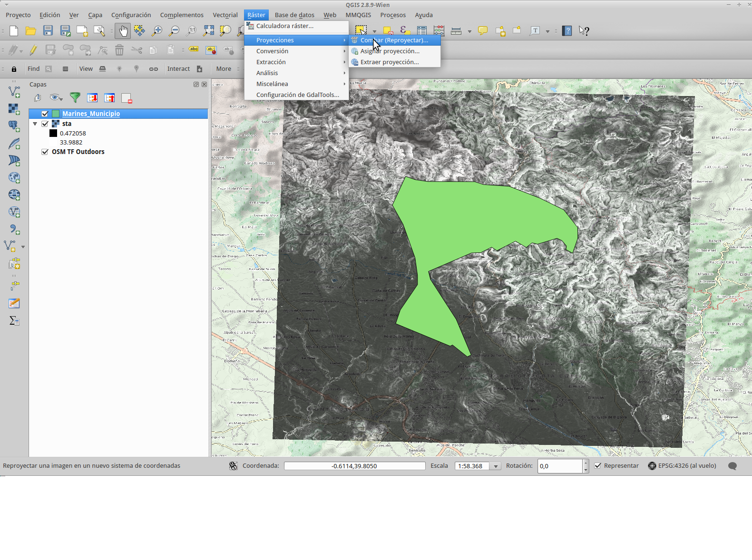Viewport: 752px width, 560px height.
Task: Hide the OSM TF Outdoors layer
Action: [45, 152]
